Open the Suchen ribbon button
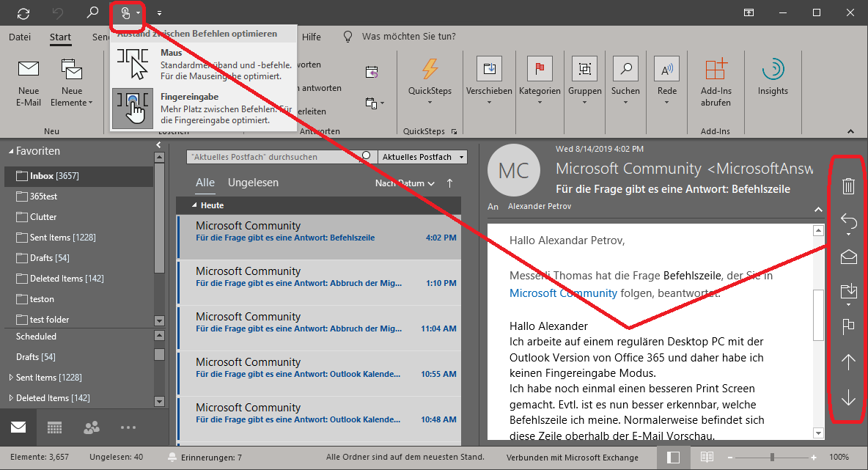Viewport: 868px width, 470px height. coord(625,80)
